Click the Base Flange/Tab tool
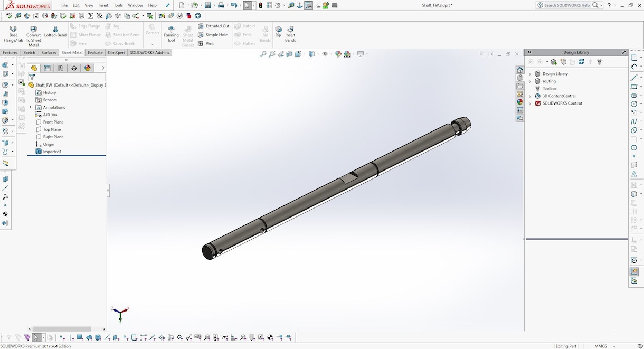The height and width of the screenshot is (349, 644). (x=13, y=34)
